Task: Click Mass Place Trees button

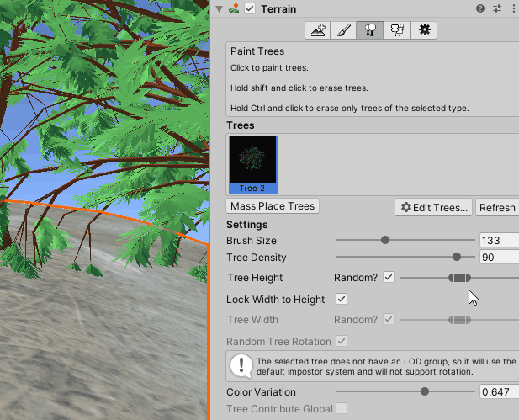Action: click(x=273, y=206)
